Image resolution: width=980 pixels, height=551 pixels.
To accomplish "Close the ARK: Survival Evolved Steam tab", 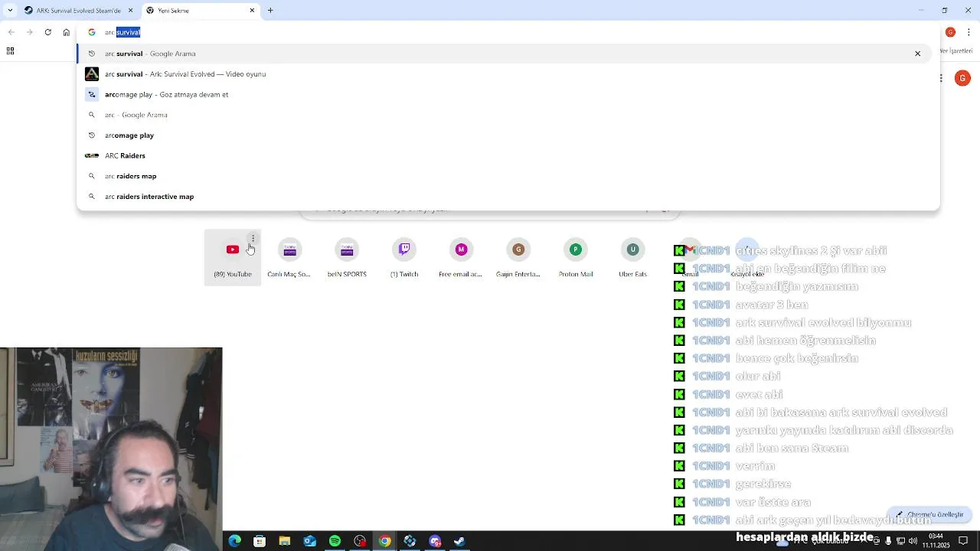I will [x=131, y=11].
